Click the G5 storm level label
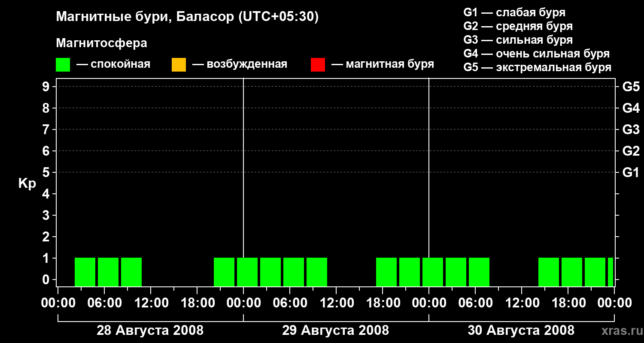 (631, 87)
